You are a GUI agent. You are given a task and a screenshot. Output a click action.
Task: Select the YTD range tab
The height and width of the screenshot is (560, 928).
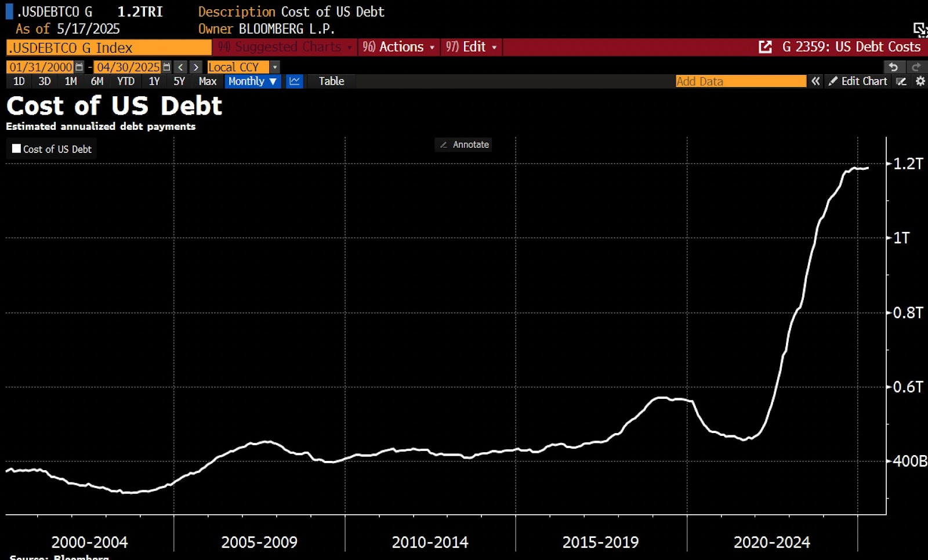pyautogui.click(x=125, y=81)
